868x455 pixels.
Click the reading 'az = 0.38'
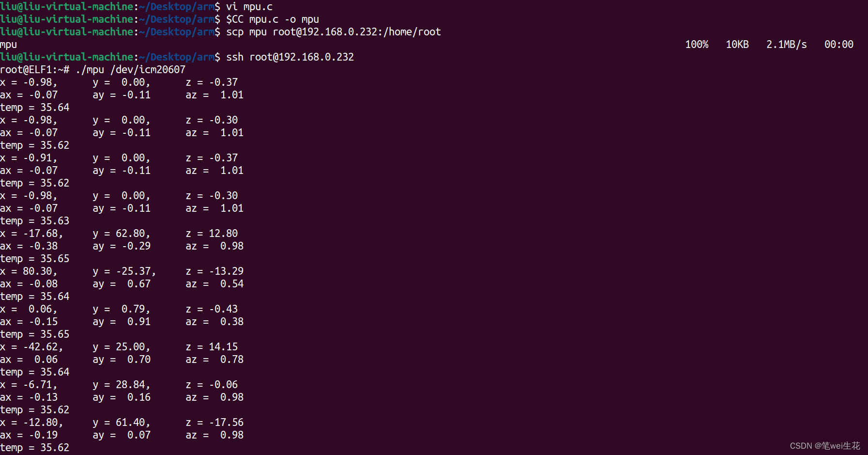pos(215,322)
